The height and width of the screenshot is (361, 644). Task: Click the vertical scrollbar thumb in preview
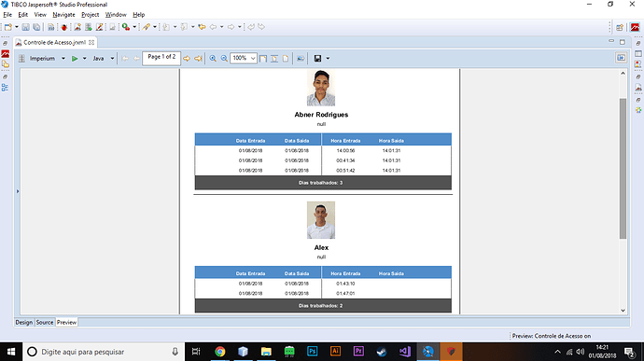point(623,169)
